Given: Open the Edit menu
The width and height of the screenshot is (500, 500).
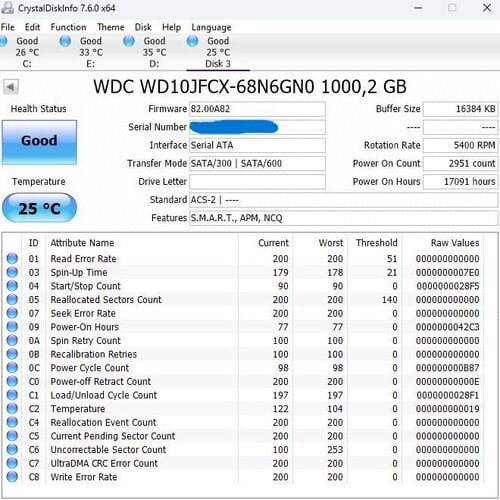Looking at the screenshot, I should 32,27.
